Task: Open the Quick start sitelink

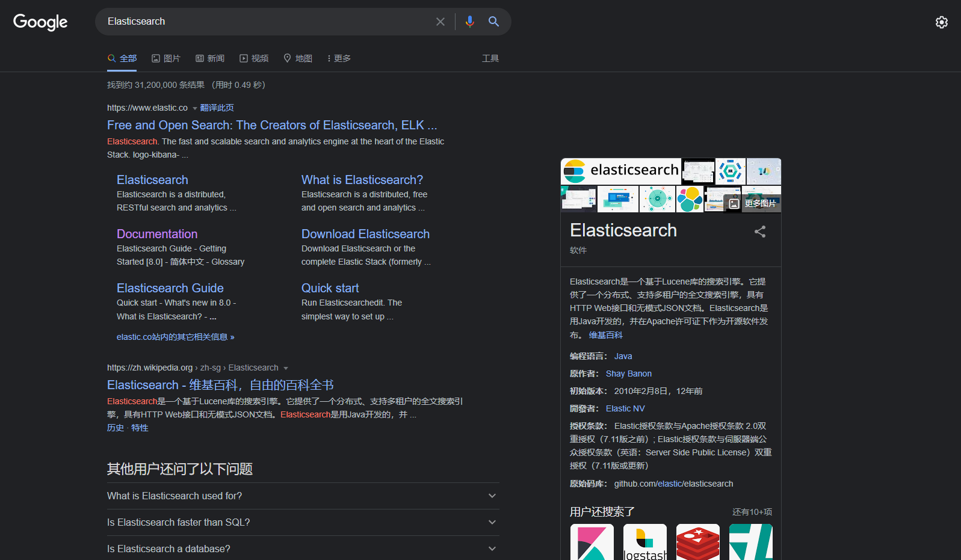Action: pyautogui.click(x=330, y=288)
